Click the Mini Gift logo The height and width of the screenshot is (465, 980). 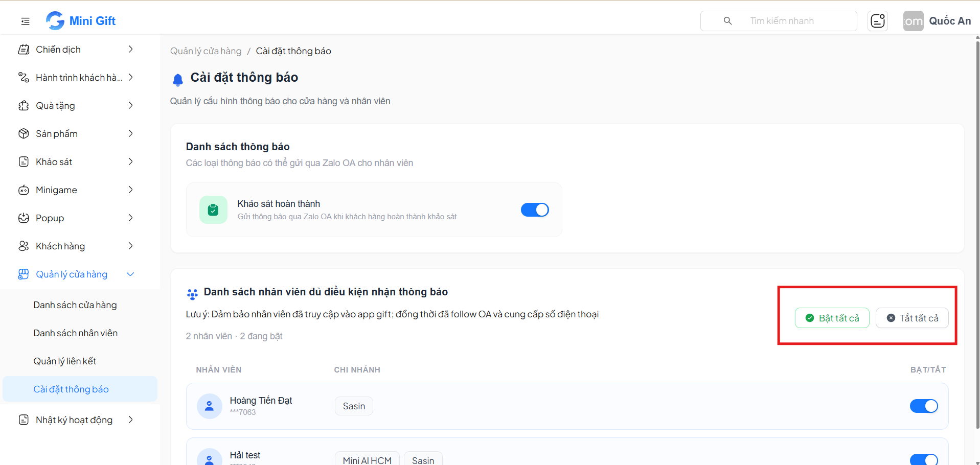[55, 20]
